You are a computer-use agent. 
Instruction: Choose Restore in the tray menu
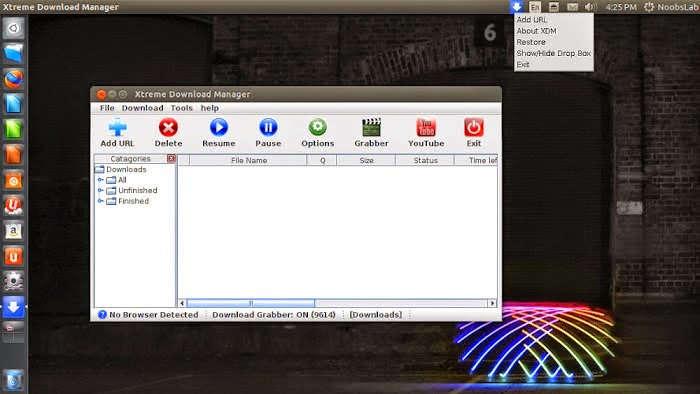point(531,42)
